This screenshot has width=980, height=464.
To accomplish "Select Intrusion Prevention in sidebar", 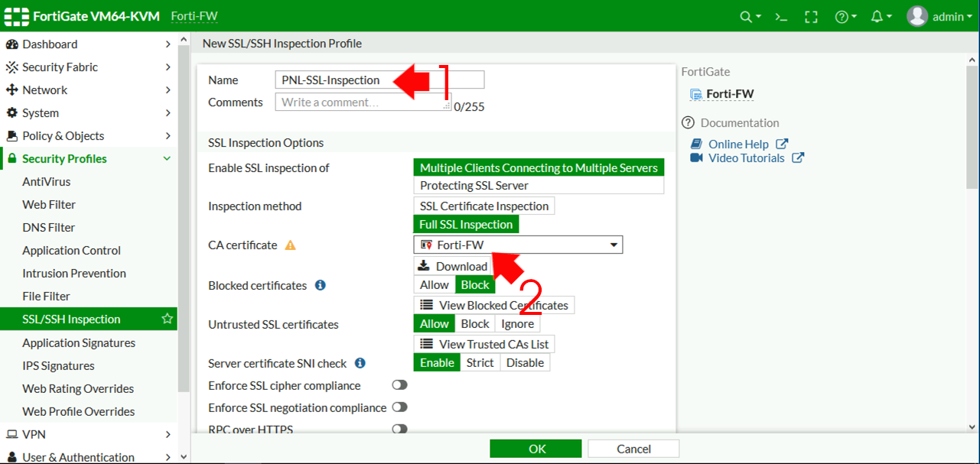I will click(73, 273).
